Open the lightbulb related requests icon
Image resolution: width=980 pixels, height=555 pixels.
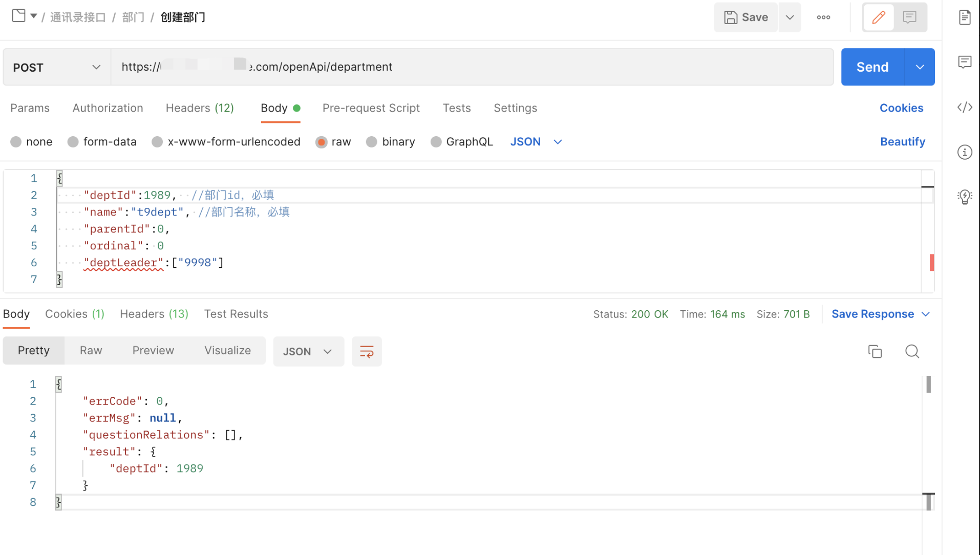965,197
